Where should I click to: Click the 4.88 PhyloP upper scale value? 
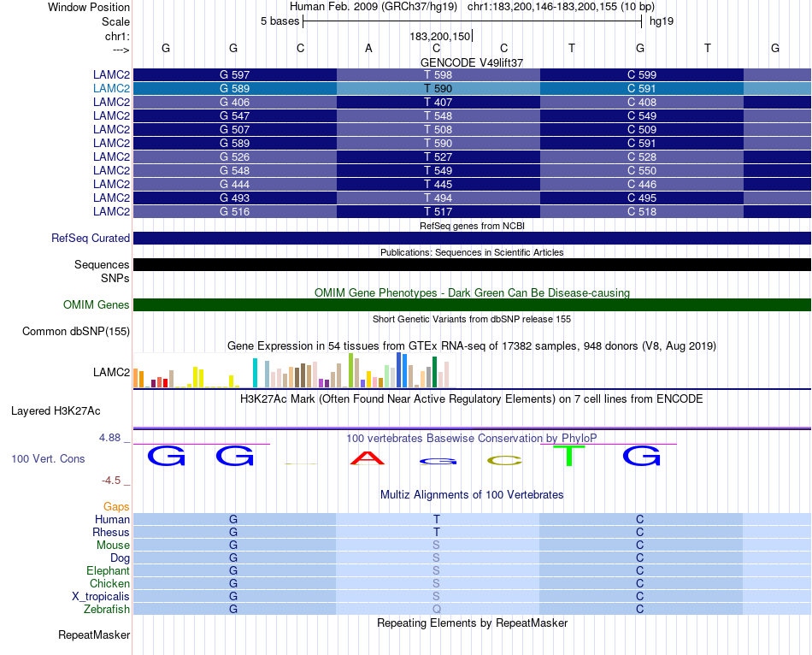point(109,438)
